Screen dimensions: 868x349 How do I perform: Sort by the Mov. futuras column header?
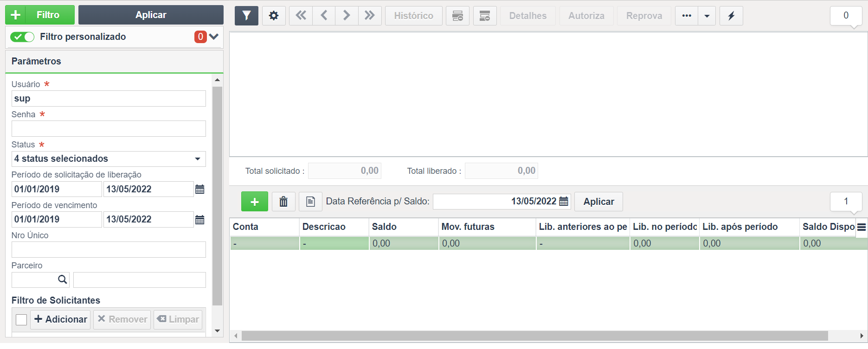(x=487, y=227)
